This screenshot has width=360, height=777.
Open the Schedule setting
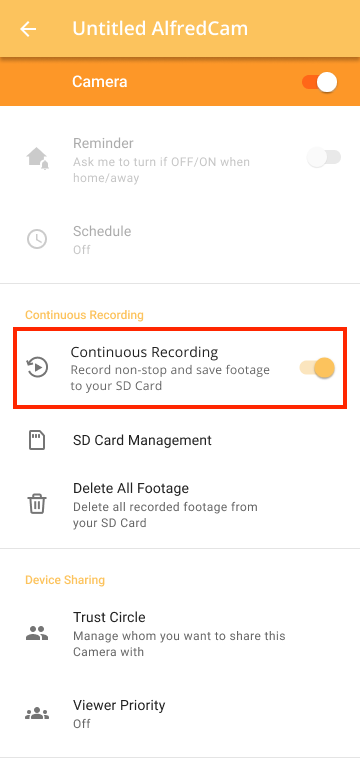180,240
